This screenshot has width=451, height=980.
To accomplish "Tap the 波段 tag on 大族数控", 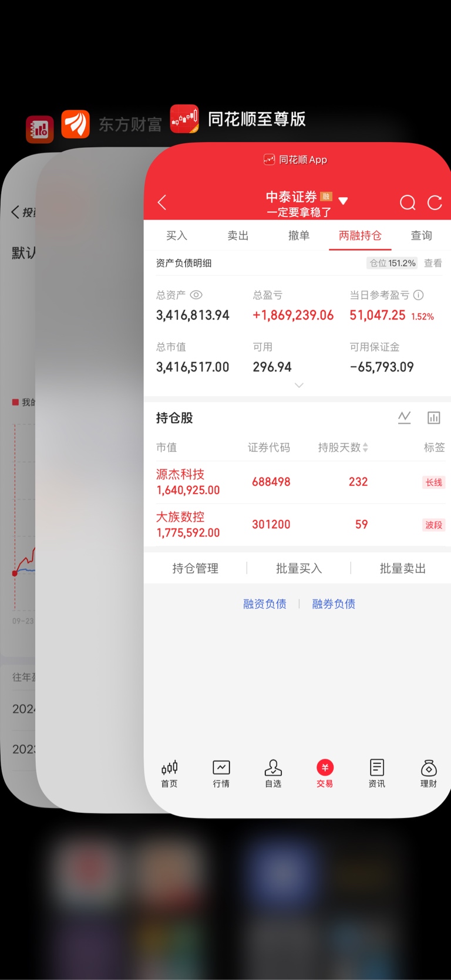I will pyautogui.click(x=434, y=525).
